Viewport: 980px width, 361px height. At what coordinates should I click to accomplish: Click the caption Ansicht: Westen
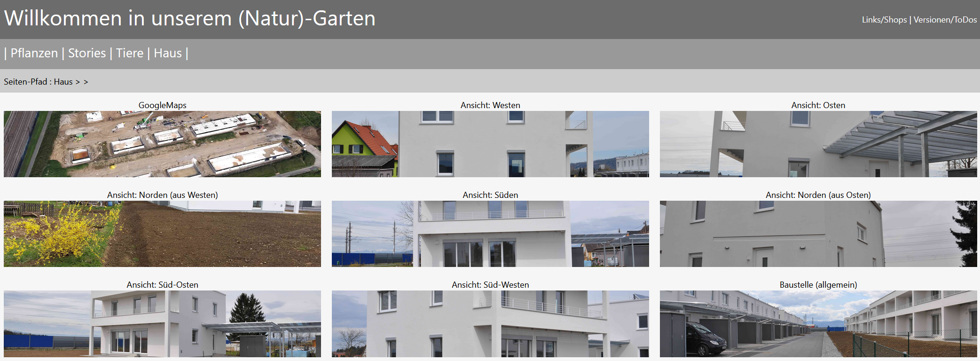click(490, 105)
